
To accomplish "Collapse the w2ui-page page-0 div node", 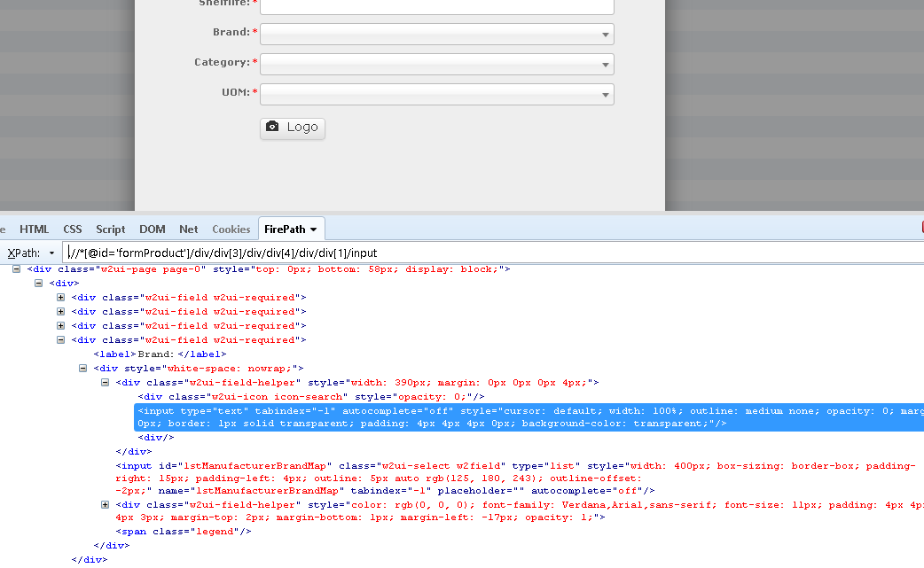I will [17, 269].
